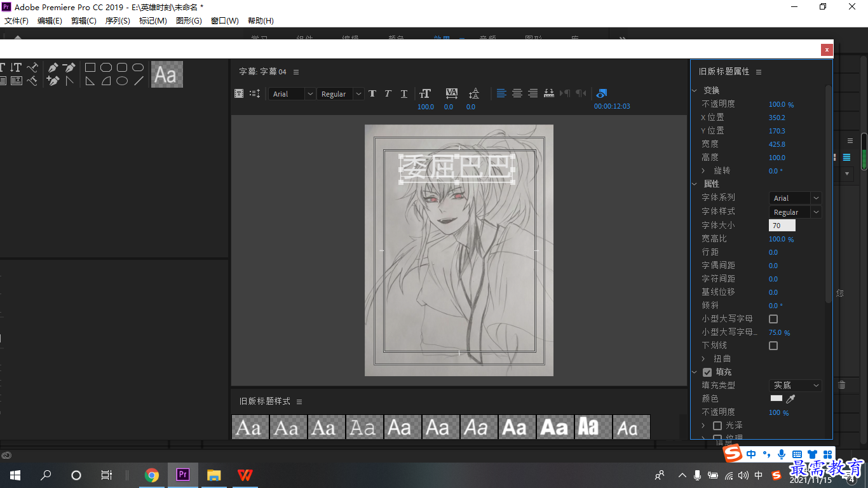
Task: Enable the 下划线 checkbox
Action: click(x=773, y=346)
